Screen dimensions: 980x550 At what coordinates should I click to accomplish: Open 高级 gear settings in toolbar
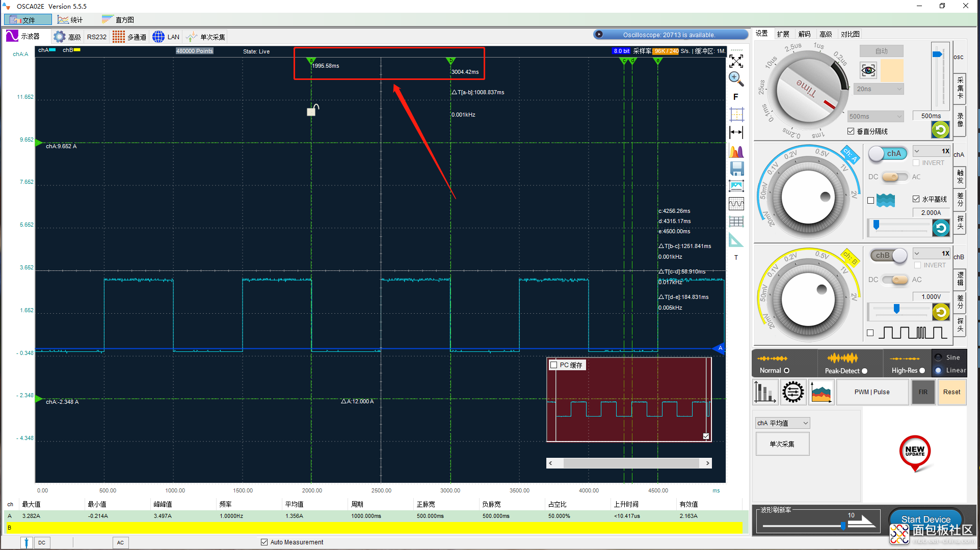coord(67,37)
